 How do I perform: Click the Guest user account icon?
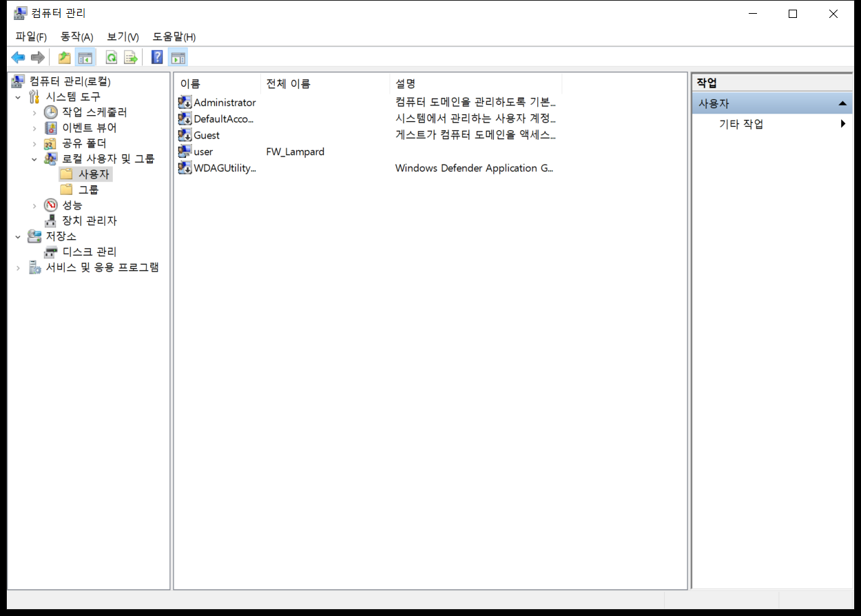185,135
